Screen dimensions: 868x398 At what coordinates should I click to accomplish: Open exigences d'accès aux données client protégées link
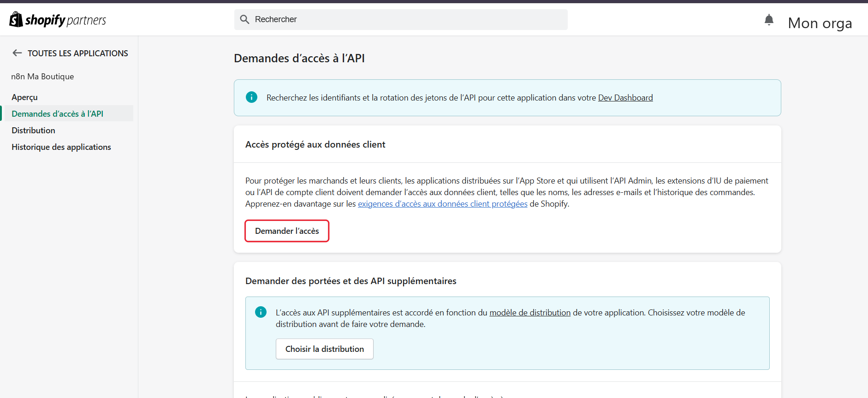pos(443,204)
